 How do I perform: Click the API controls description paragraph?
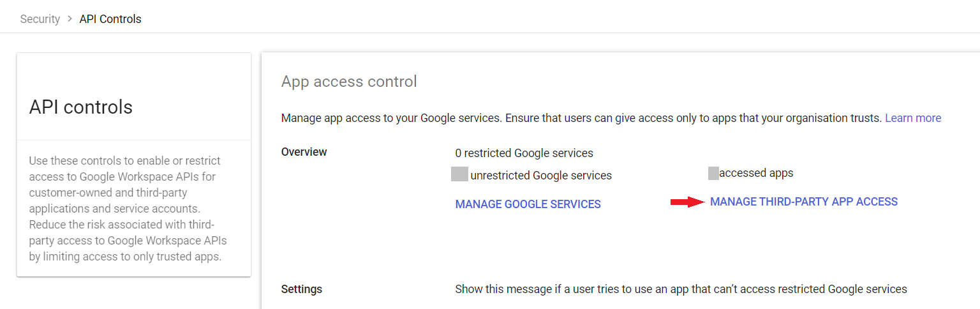click(128, 209)
